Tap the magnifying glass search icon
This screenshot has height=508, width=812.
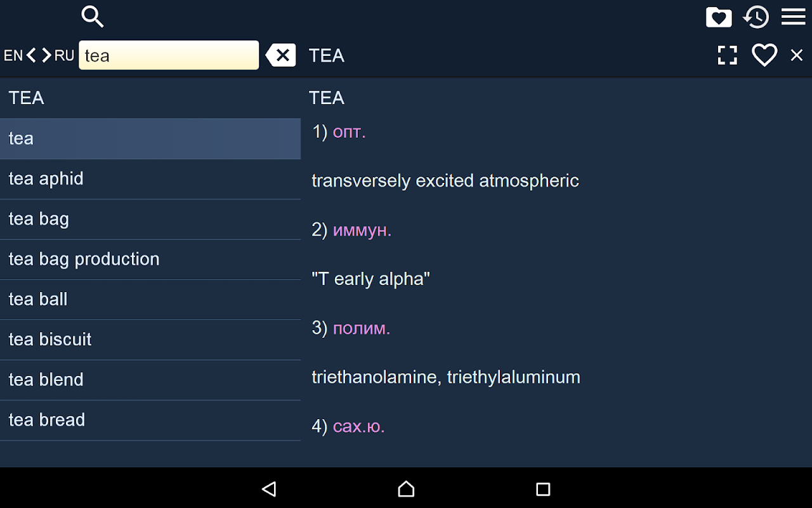[x=93, y=17]
